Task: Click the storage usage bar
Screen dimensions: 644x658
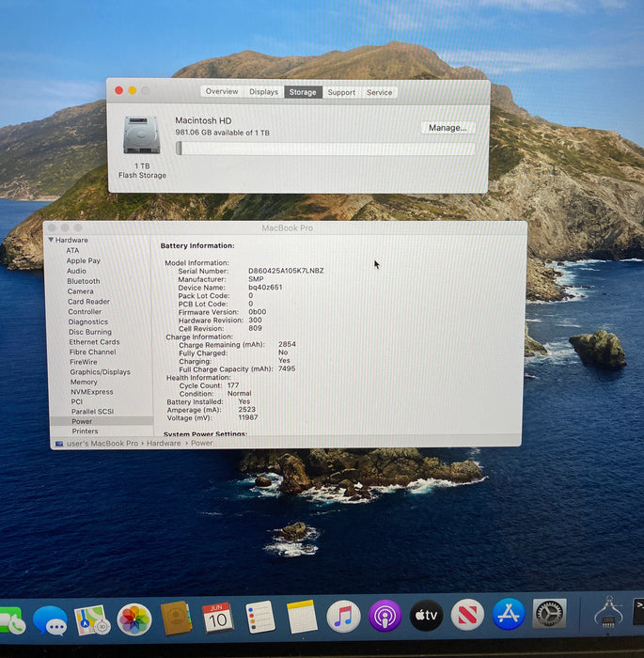Action: [325, 149]
